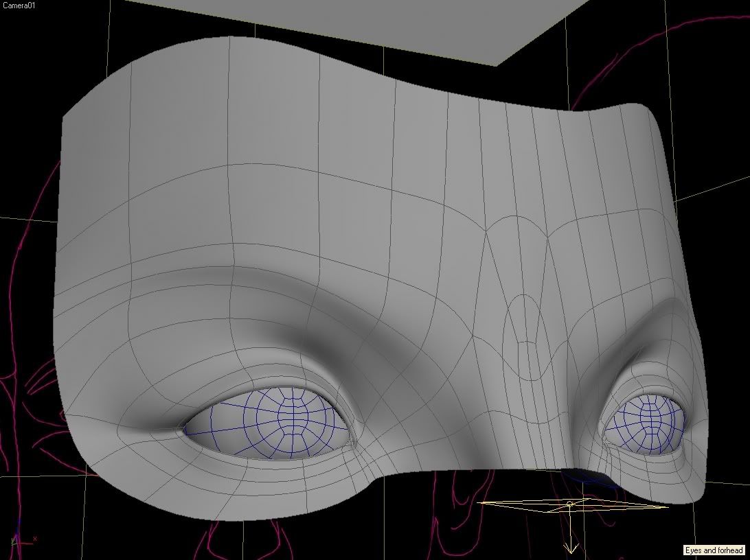Click the Camera01 viewport label
Viewport: 750px width, 560px height.
(19, 5)
